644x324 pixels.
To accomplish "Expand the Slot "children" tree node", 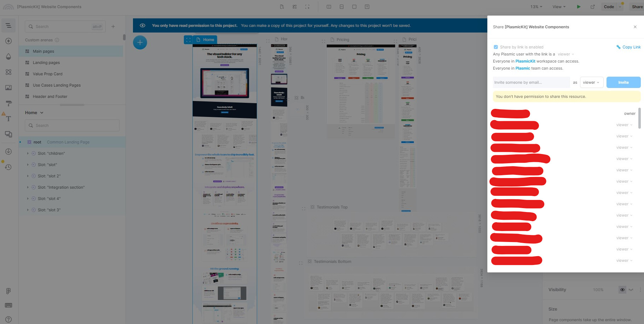I will [28, 153].
